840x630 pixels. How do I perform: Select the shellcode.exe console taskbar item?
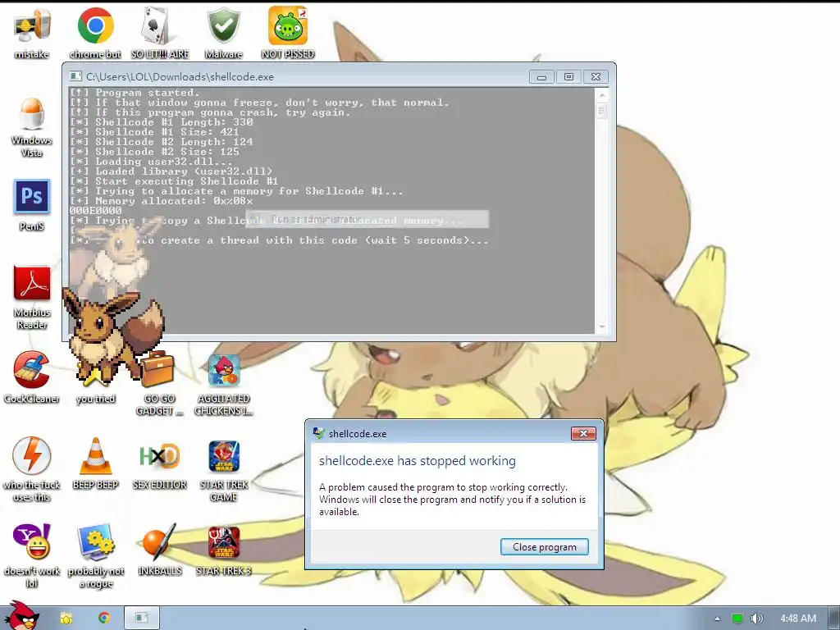(x=141, y=618)
